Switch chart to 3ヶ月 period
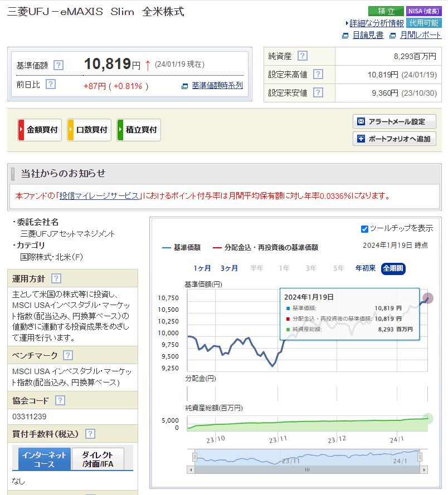This screenshot has height=495, width=448. (229, 268)
